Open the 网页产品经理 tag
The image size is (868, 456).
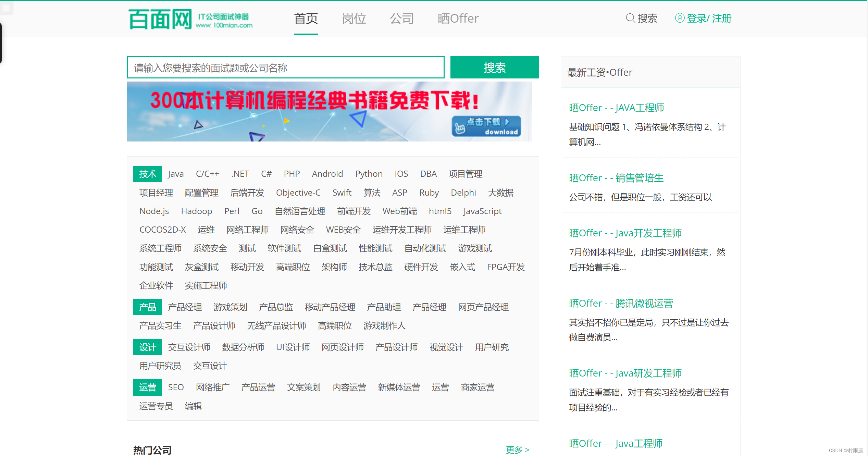click(484, 307)
